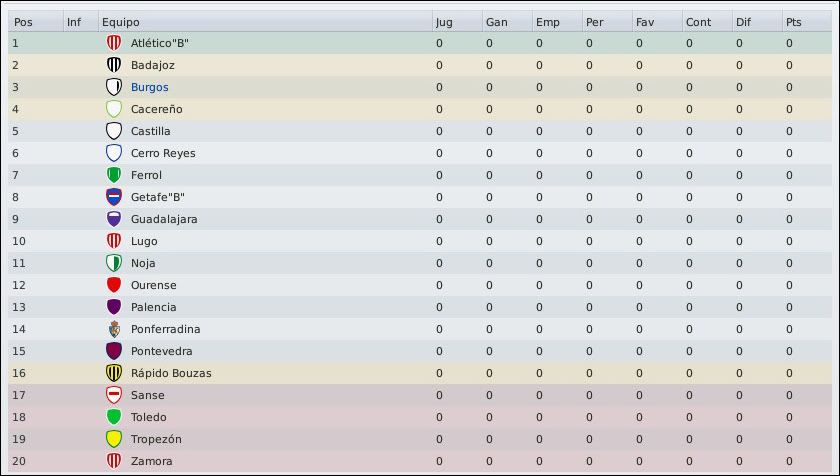Click the Rápido Bouzas yellow striped badge

[114, 373]
